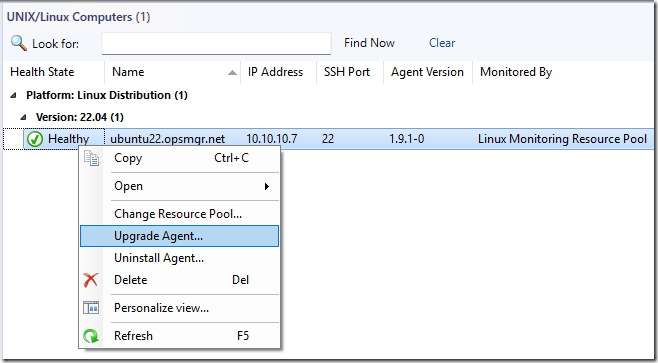Click the Linux Monitoring Resource Pool cell
The width and height of the screenshot is (658, 363).
click(562, 139)
